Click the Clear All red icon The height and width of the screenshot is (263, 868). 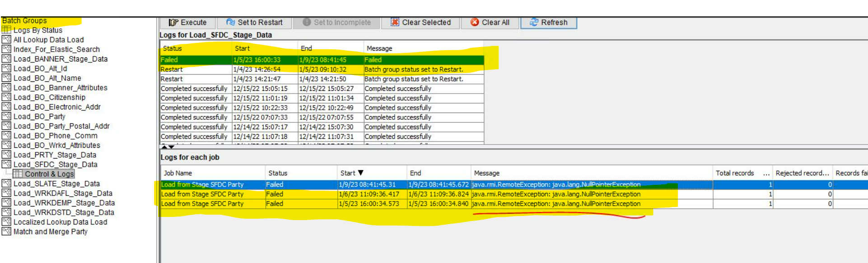point(475,22)
